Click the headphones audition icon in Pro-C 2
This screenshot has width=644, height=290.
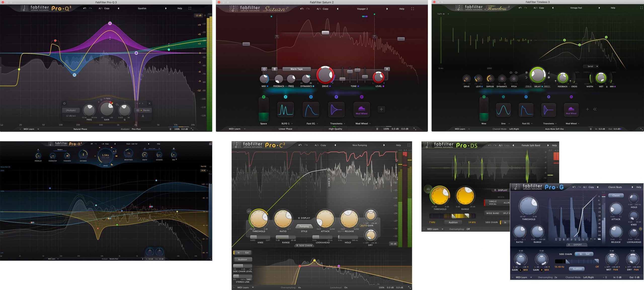click(249, 211)
